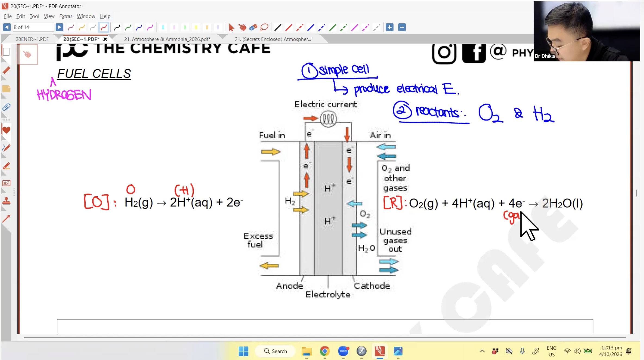Open the Extras menu

(x=66, y=16)
